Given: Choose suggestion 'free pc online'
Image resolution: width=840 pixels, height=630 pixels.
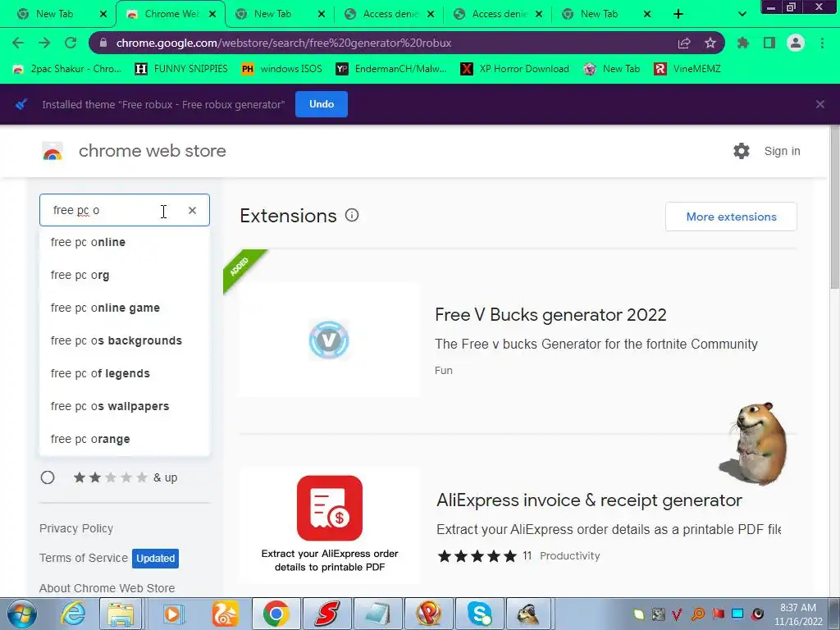Looking at the screenshot, I should [x=125, y=242].
